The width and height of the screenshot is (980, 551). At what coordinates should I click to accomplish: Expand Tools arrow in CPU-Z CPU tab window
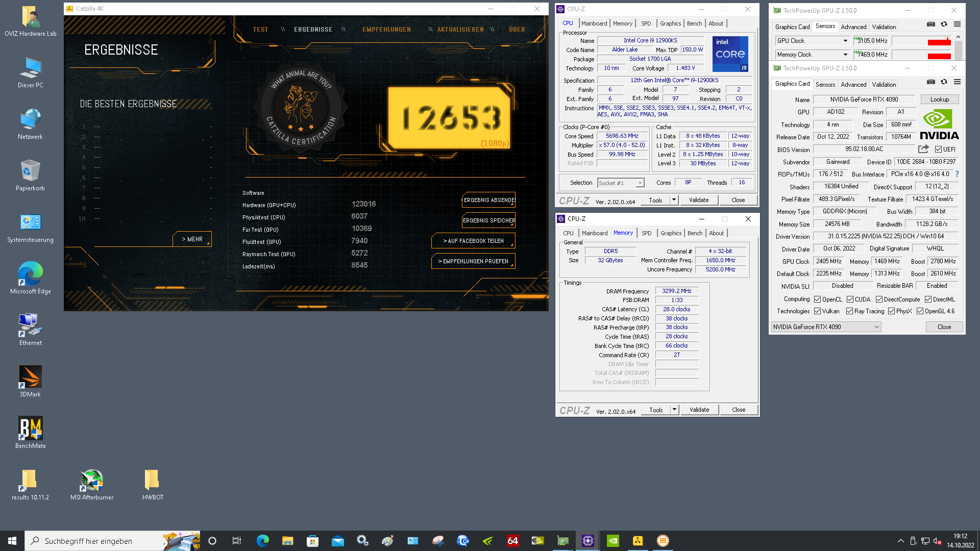674,200
